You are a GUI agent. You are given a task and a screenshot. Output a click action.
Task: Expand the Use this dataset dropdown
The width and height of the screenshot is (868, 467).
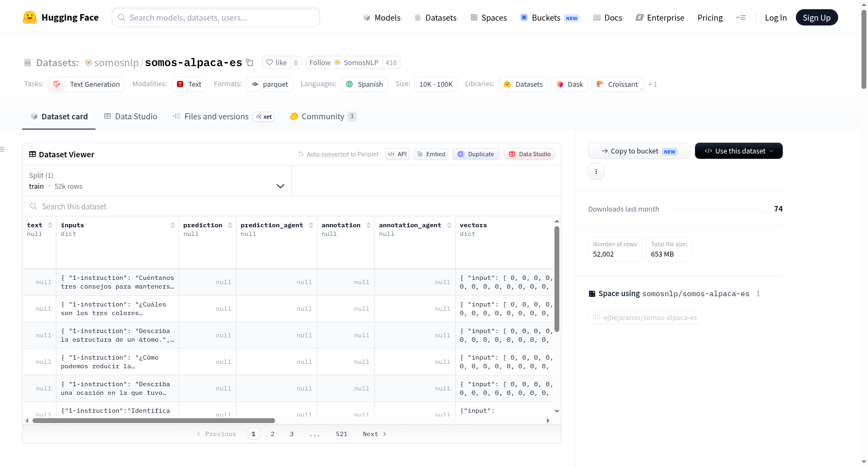[739, 151]
